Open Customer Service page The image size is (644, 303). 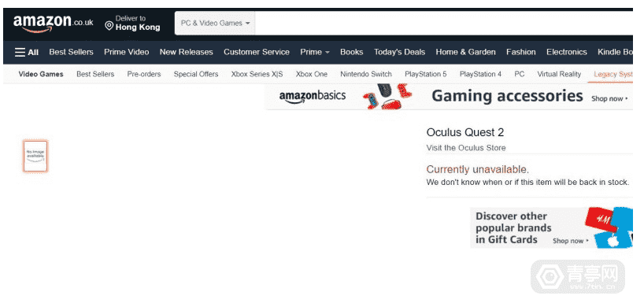pyautogui.click(x=257, y=52)
